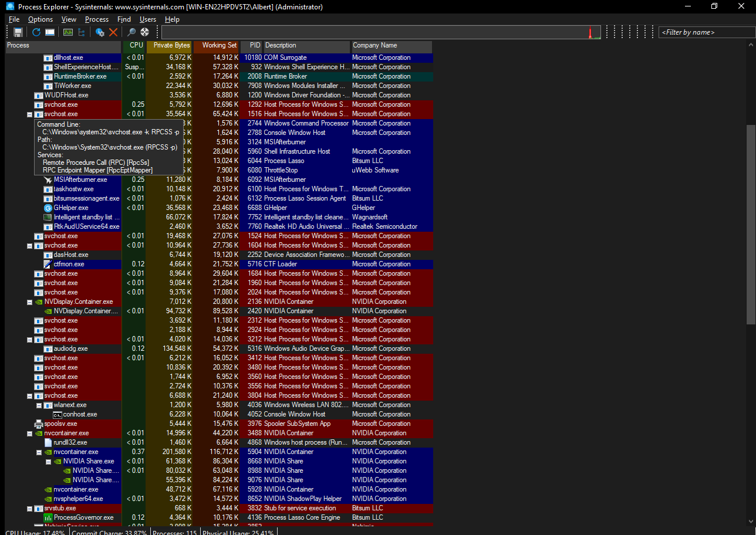The image size is (756, 535).
Task: Click the Filter by name search field
Action: pyautogui.click(x=706, y=32)
